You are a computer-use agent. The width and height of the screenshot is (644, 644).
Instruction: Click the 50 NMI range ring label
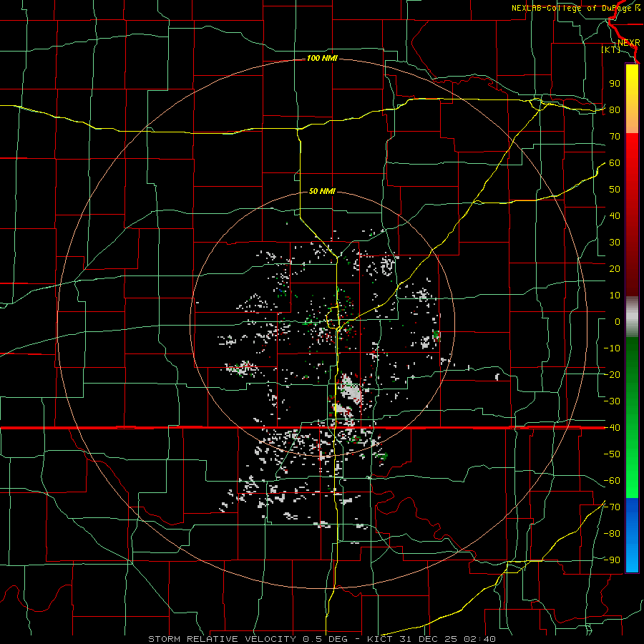[322, 191]
